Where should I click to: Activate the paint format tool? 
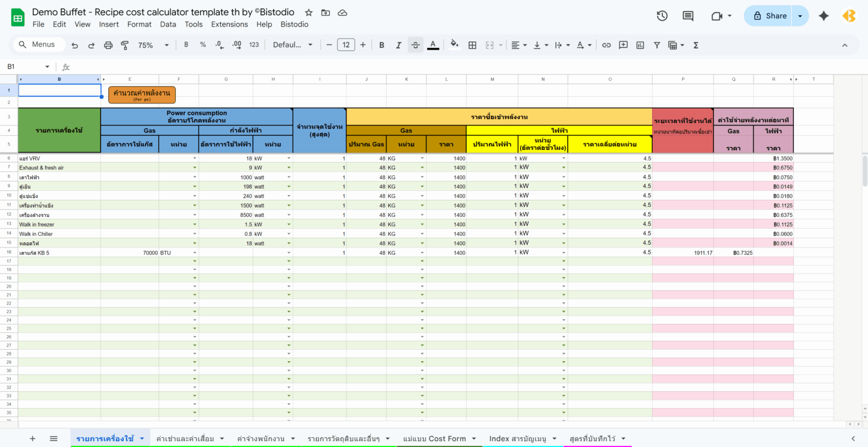(125, 45)
